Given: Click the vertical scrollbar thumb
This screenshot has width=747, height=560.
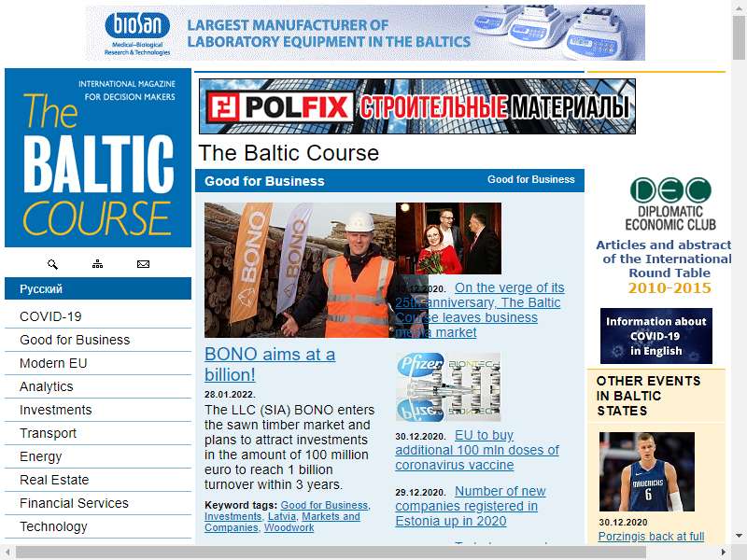Looking at the screenshot, I should tap(739, 39).
